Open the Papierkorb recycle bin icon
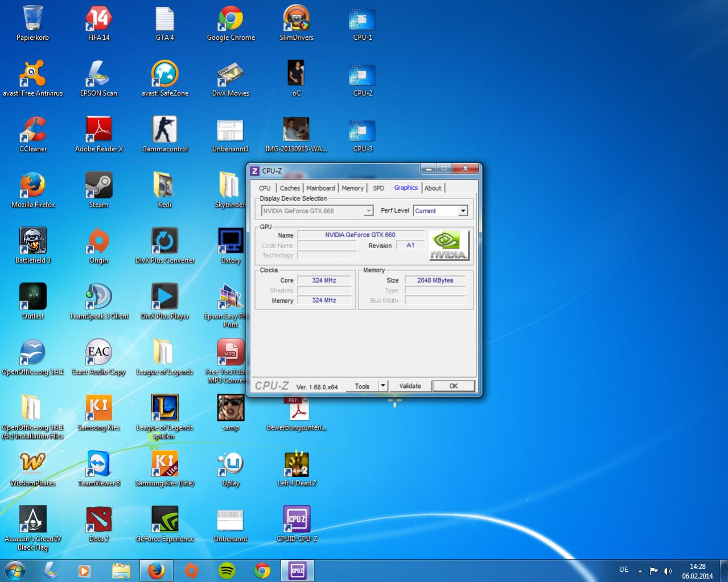This screenshot has height=582, width=728. pos(33,23)
